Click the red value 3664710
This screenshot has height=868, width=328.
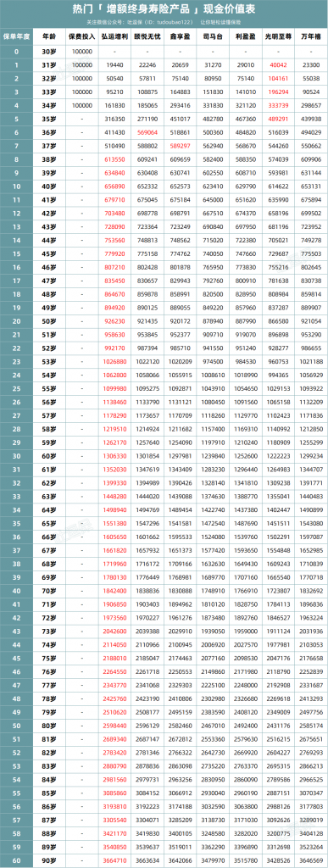(x=114, y=861)
